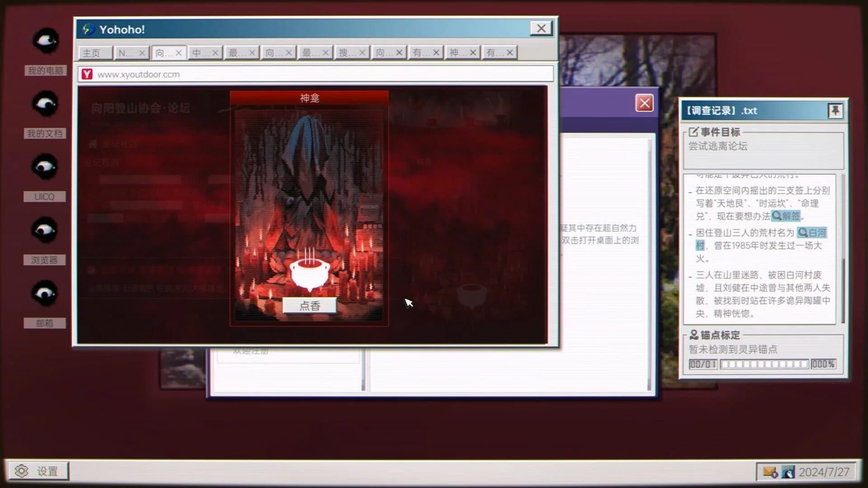Toggle the pin on the 调查记录 notes panel
The height and width of the screenshot is (488, 868).
pyautogui.click(x=836, y=110)
